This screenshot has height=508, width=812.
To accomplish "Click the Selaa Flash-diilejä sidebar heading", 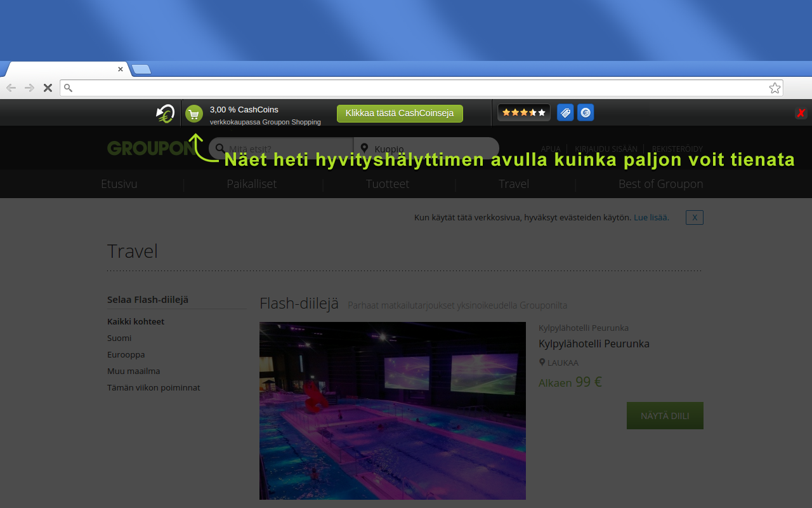I will pos(148,300).
